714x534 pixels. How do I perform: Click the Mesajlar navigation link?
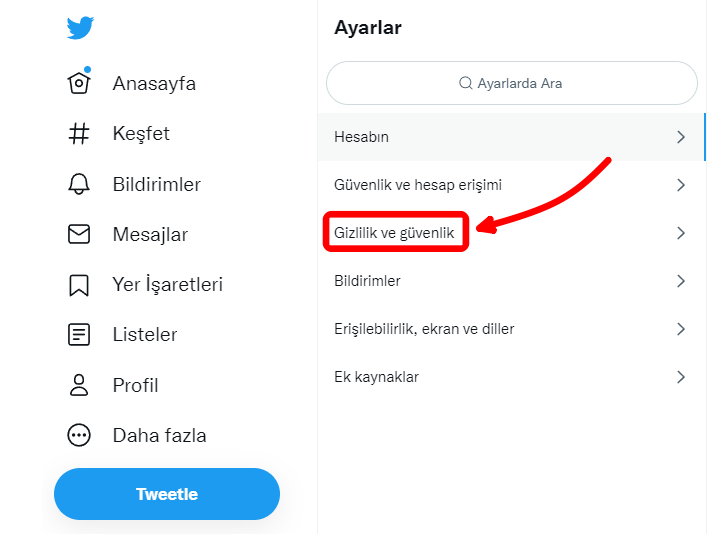(x=150, y=234)
